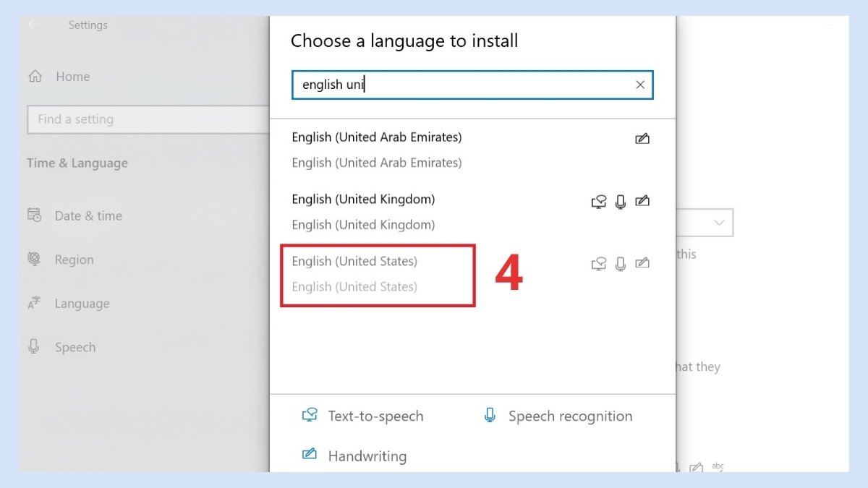Click the handwriting pen icon beside English (United Kingdom)

pyautogui.click(x=643, y=202)
